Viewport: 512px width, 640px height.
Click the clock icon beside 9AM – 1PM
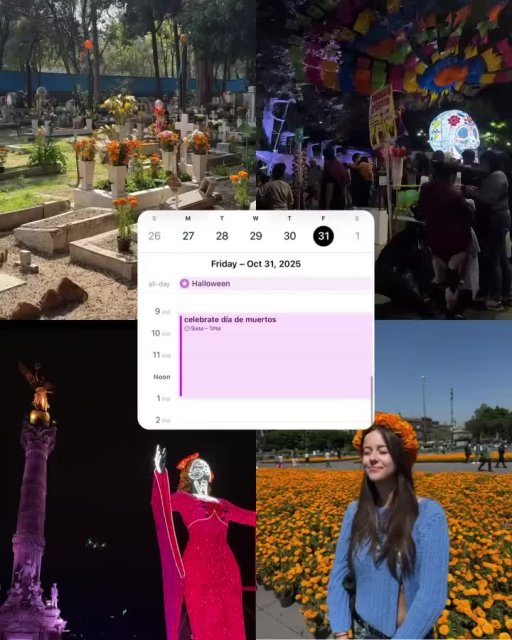(187, 329)
